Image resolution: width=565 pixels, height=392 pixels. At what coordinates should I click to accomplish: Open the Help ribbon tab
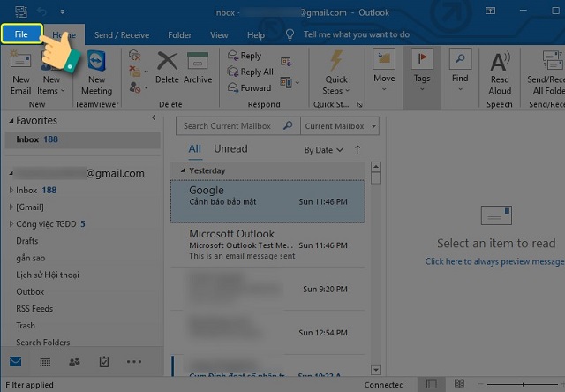[256, 35]
